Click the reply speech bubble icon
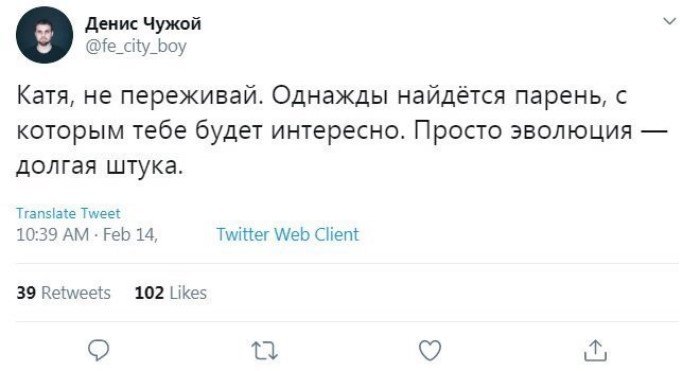Screen dimensions: 700x371 tap(98, 350)
